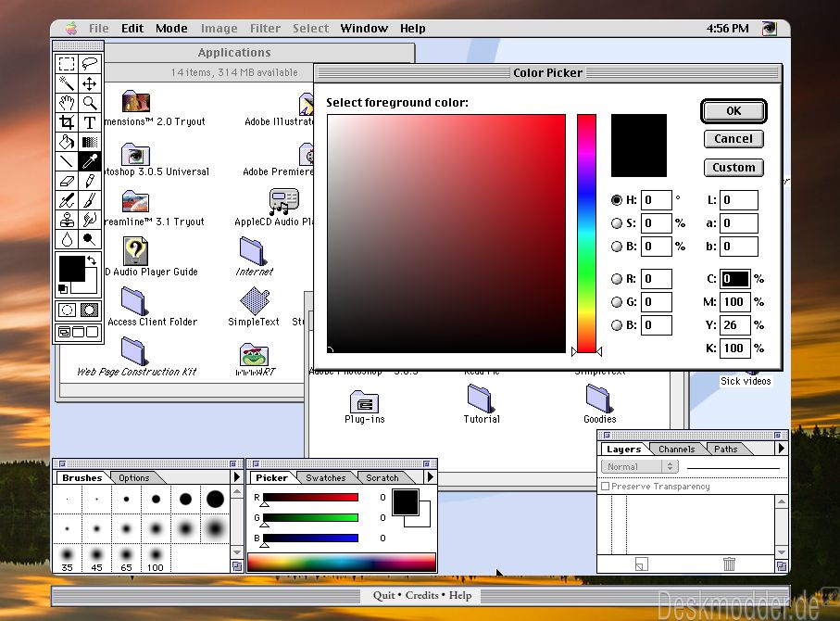Open the Layers panel menu arrow
The image size is (840, 621).
pos(781,448)
